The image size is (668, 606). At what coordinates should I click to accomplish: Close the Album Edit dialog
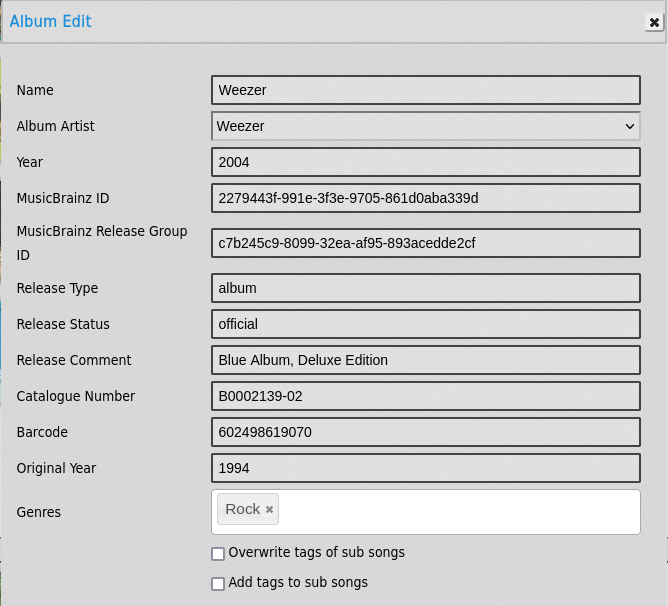tap(654, 23)
